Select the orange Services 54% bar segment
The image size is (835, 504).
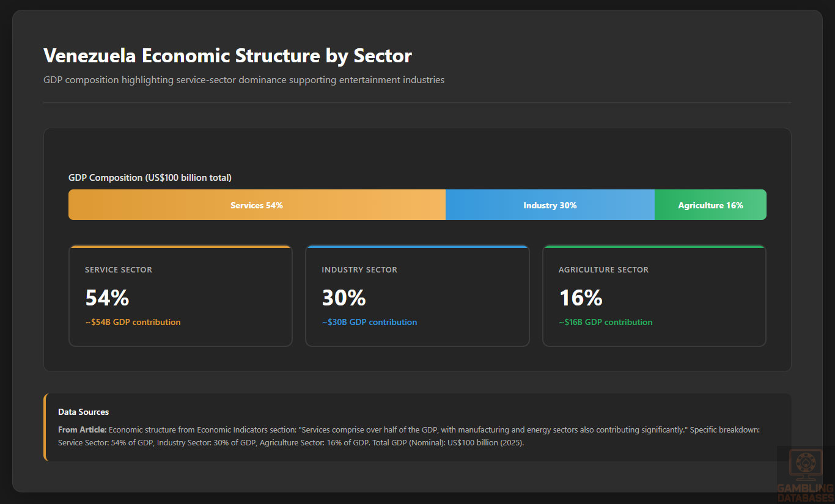(257, 205)
